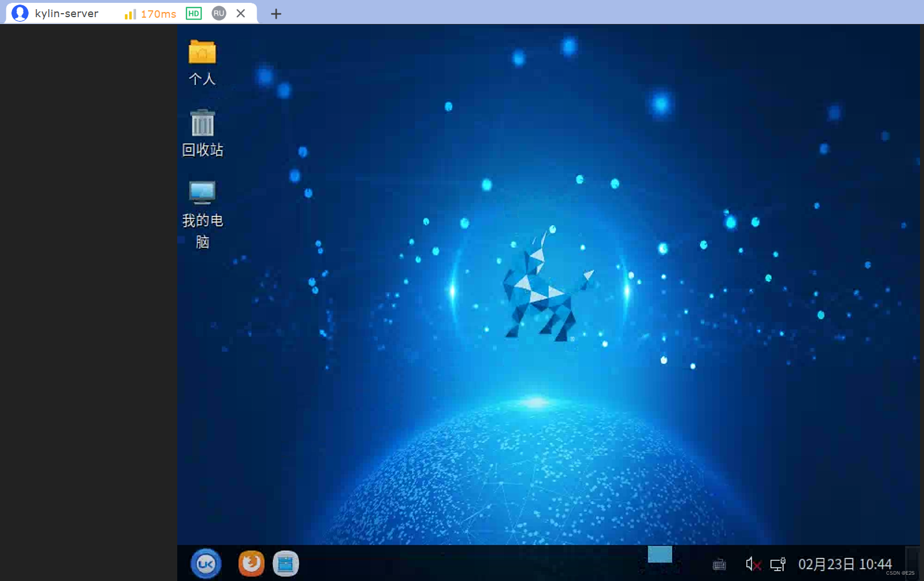Close the kylin-server tab
Screen dimensions: 924x581
(x=241, y=13)
